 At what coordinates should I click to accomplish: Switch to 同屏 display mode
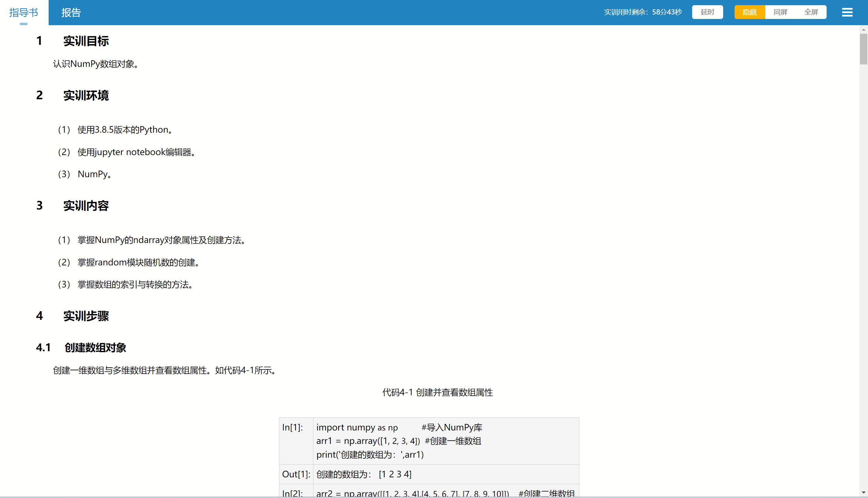780,12
